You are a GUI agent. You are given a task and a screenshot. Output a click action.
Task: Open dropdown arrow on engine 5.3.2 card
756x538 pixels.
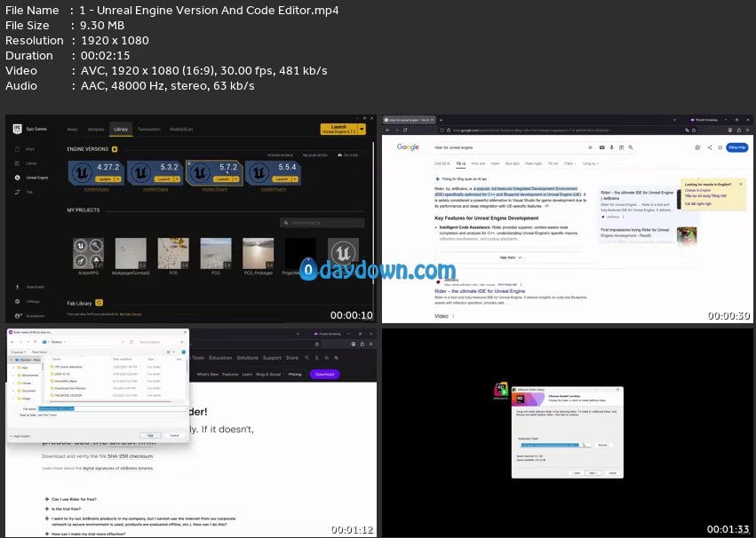(177, 179)
